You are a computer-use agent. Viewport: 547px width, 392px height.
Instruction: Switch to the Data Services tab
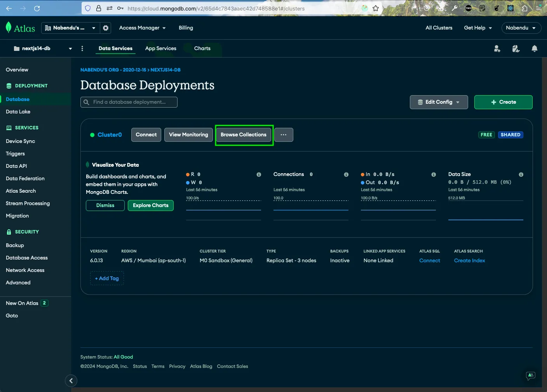tap(115, 49)
